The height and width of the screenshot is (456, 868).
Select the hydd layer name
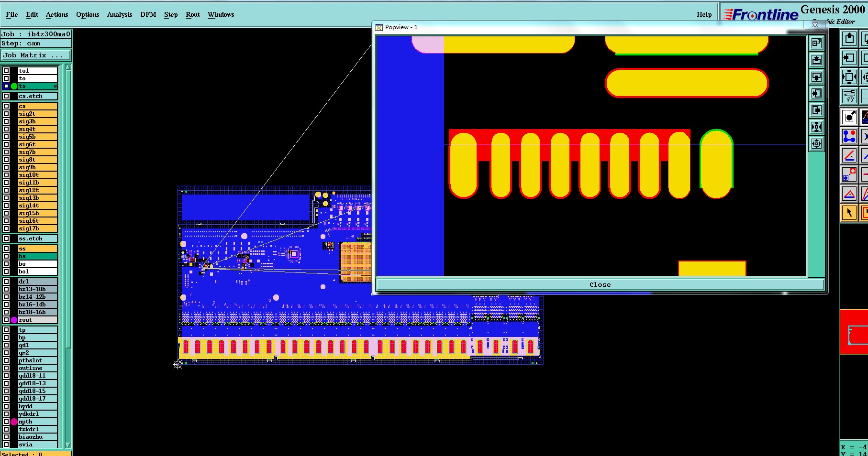[37, 406]
